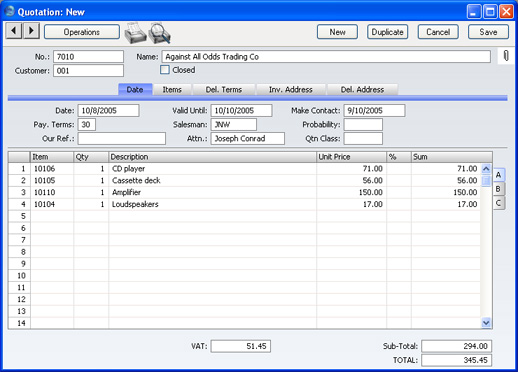
Task: Open attachments via the paperclip icon
Action: pos(506,56)
